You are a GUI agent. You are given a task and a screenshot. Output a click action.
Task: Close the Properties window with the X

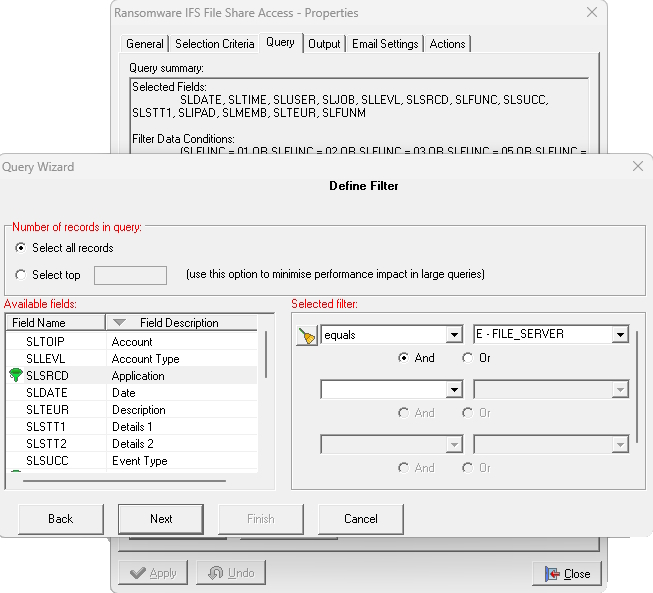(592, 13)
